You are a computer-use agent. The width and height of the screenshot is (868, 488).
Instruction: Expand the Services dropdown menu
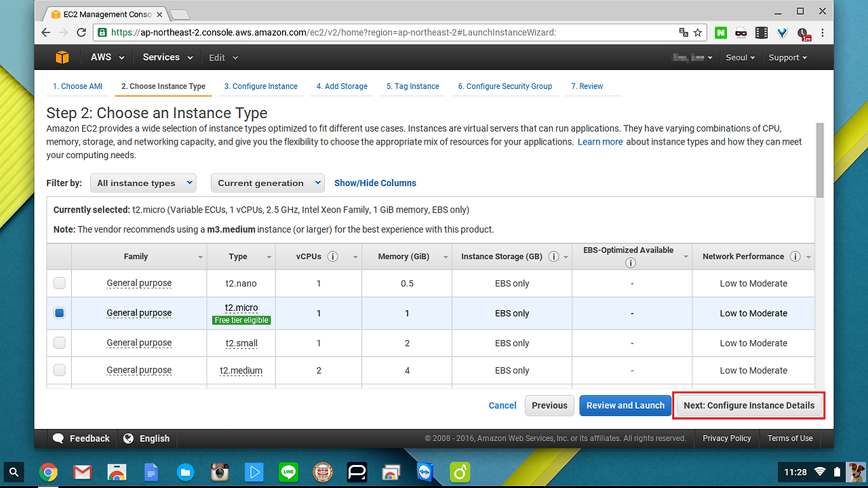pyautogui.click(x=167, y=58)
